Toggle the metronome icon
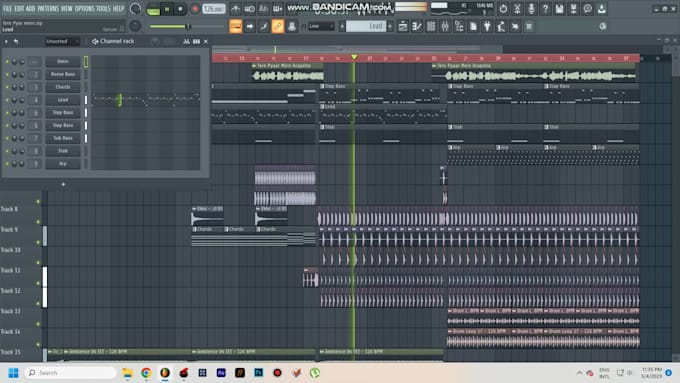The height and width of the screenshot is (383, 680). (x=235, y=9)
